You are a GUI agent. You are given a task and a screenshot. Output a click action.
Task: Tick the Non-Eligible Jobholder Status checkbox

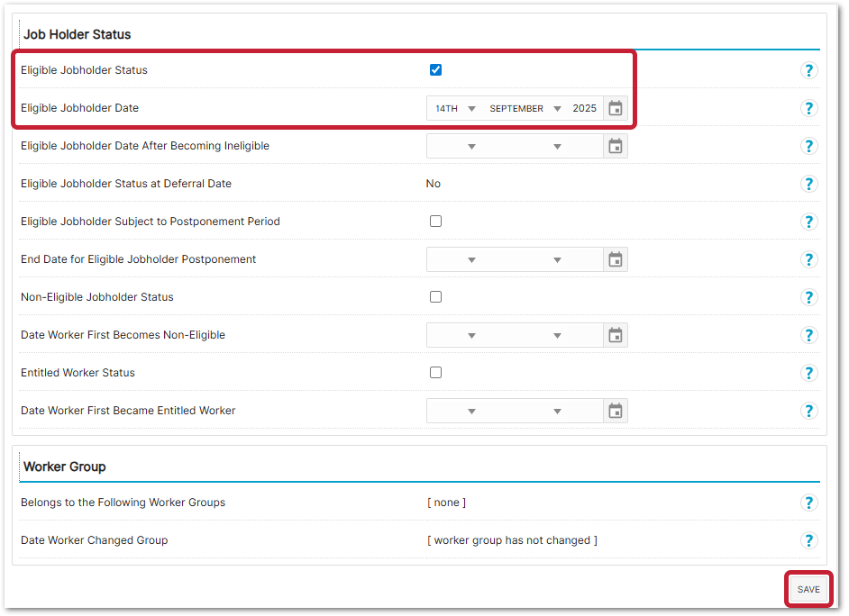coord(436,297)
